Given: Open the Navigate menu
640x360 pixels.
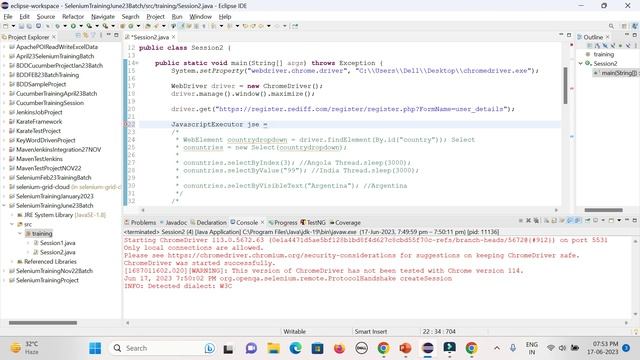Looking at the screenshot, I should tap(102, 16).
